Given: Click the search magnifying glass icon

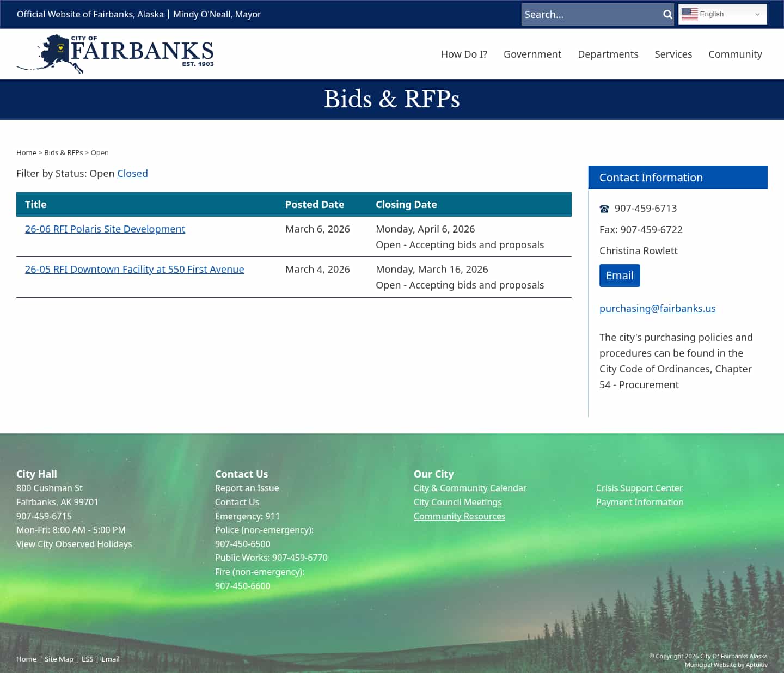Looking at the screenshot, I should (666, 14).
